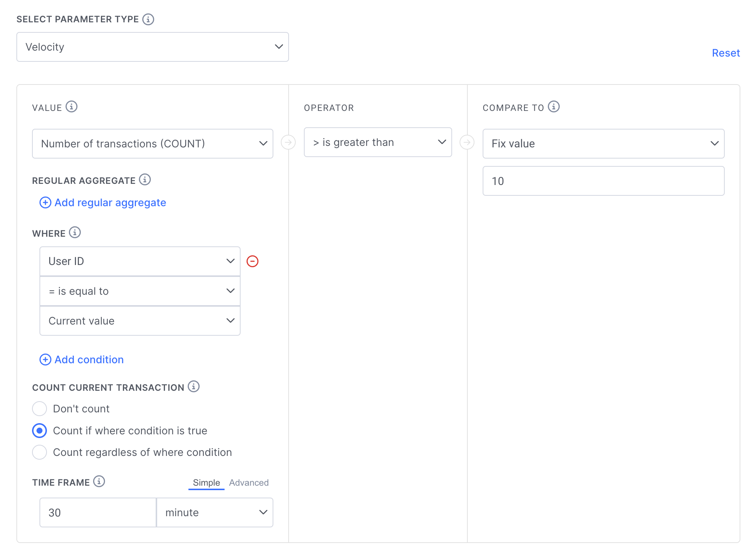Switch to Simple time frame tab
756x559 pixels.
click(206, 483)
